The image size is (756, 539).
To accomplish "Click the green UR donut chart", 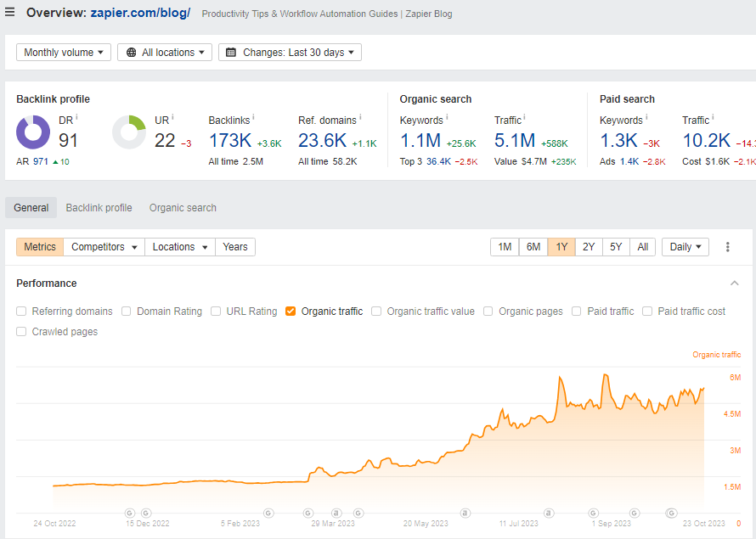I will click(129, 132).
